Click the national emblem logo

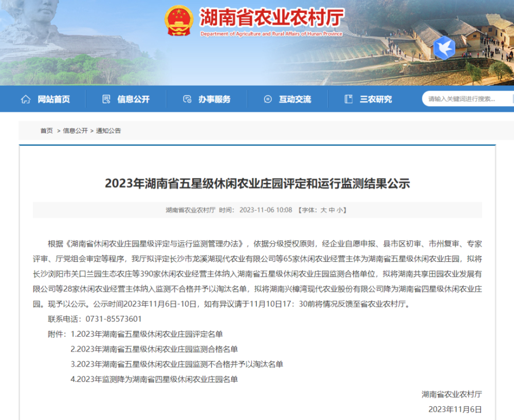(x=179, y=21)
